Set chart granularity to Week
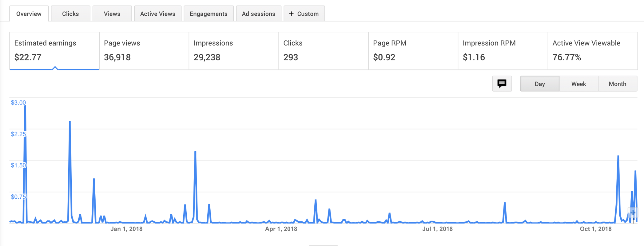Viewport: 644px width, 246px height. [x=579, y=84]
